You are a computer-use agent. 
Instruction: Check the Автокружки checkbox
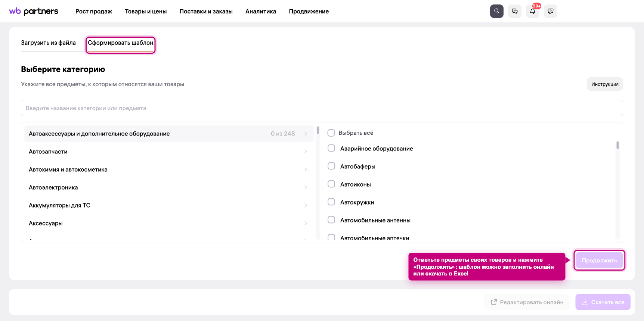pyautogui.click(x=331, y=202)
